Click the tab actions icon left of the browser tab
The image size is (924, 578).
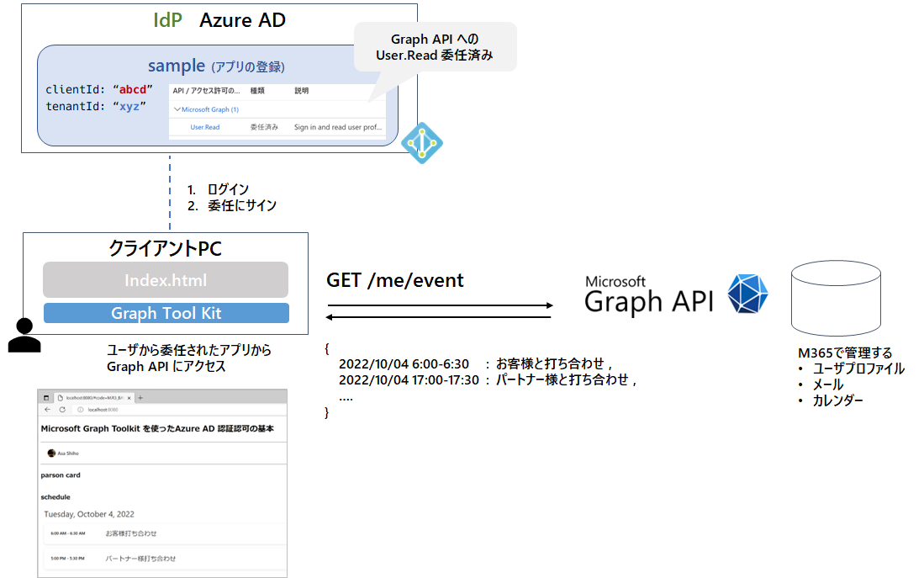click(x=46, y=398)
